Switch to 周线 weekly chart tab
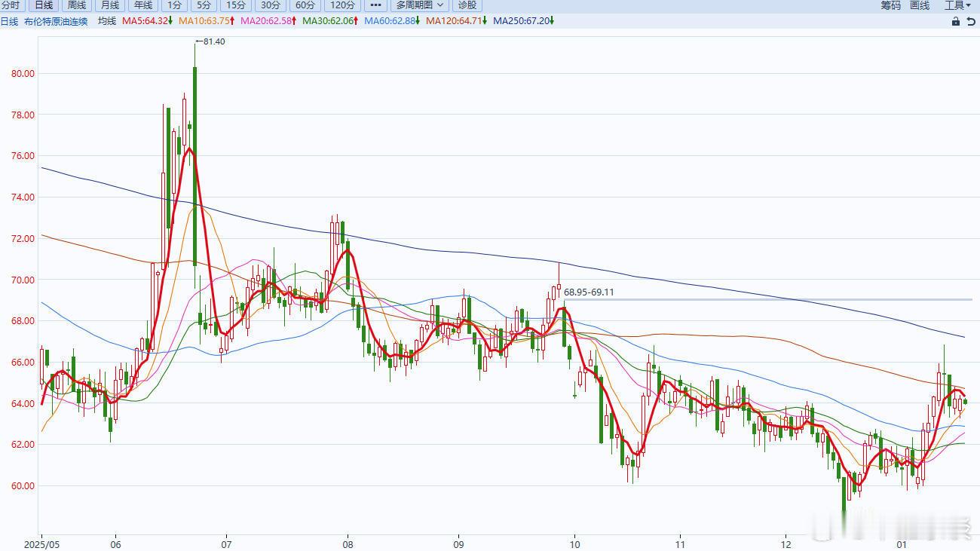 (x=76, y=5)
